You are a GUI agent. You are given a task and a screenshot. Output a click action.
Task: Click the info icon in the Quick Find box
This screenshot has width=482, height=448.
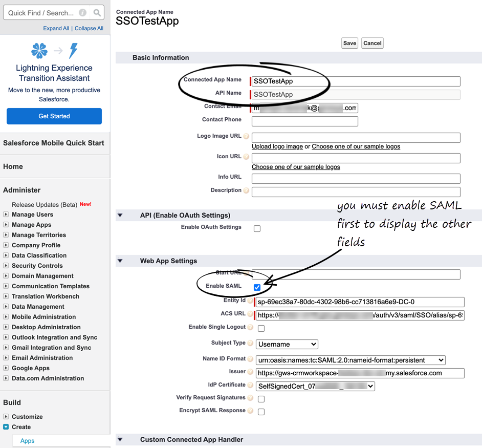tap(82, 12)
